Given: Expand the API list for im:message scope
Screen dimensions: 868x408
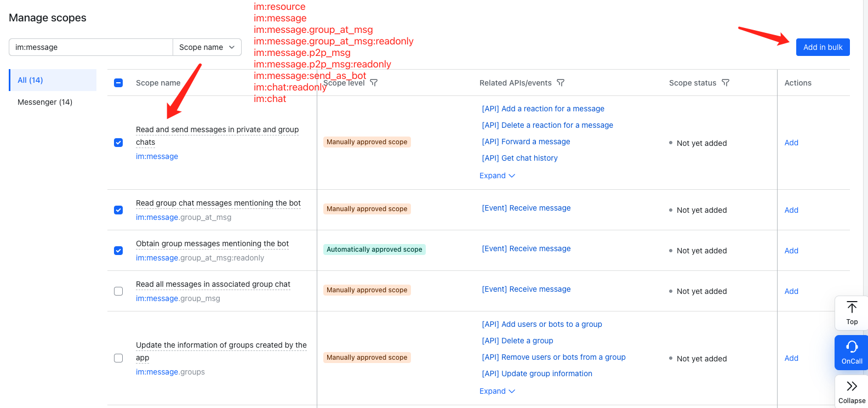Looking at the screenshot, I should point(496,175).
